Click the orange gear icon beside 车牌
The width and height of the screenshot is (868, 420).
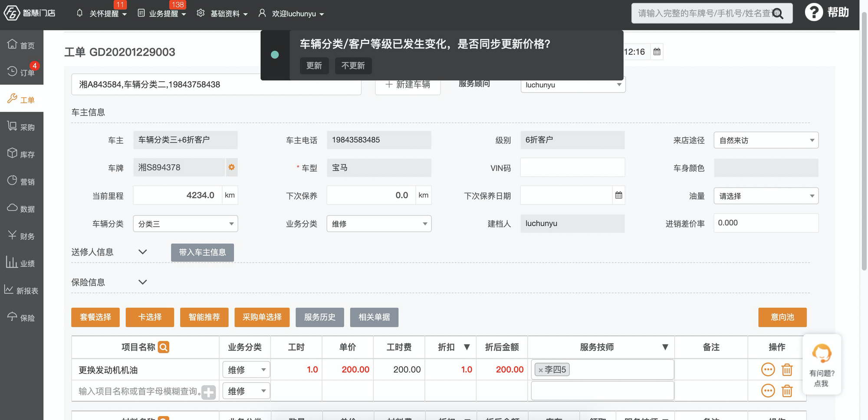(x=231, y=167)
